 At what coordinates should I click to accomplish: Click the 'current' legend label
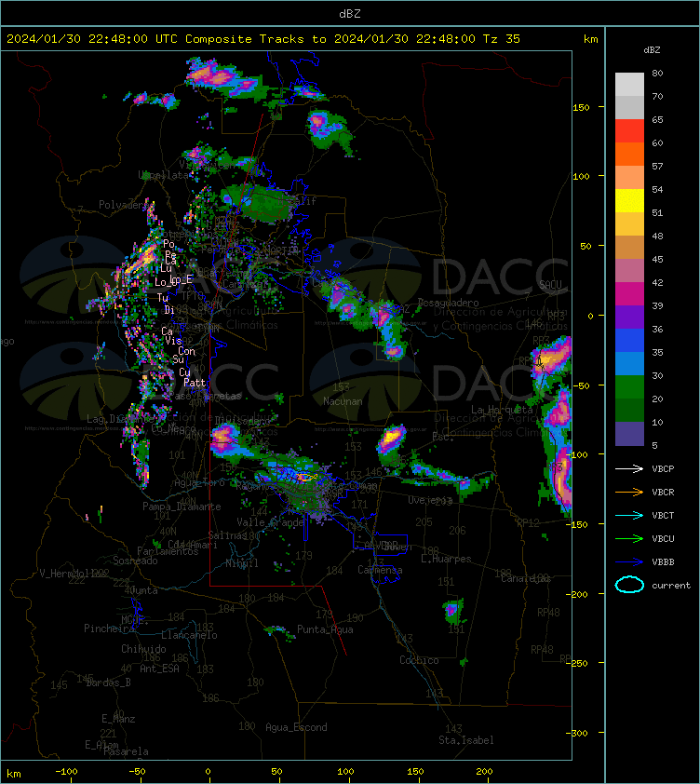[x=671, y=585]
